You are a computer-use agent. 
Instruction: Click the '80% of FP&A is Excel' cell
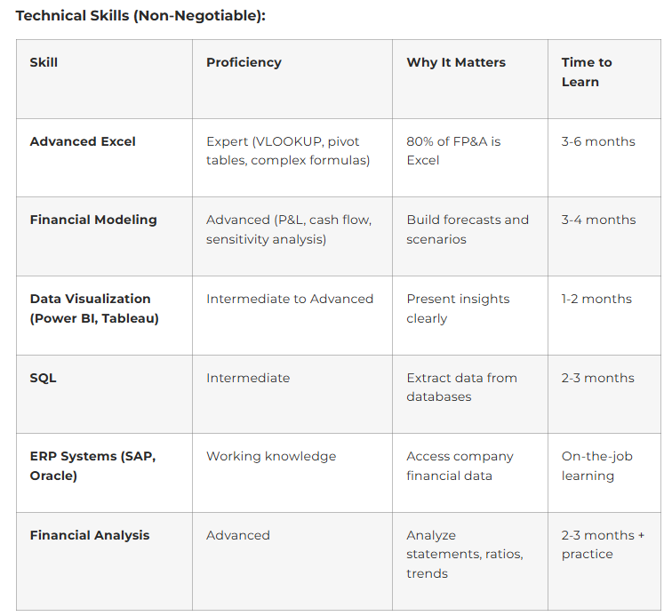point(453,151)
